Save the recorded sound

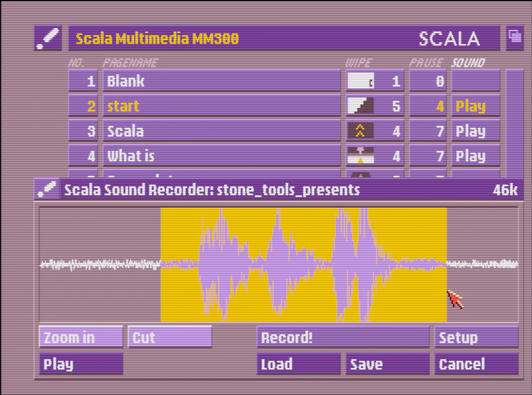(387, 364)
